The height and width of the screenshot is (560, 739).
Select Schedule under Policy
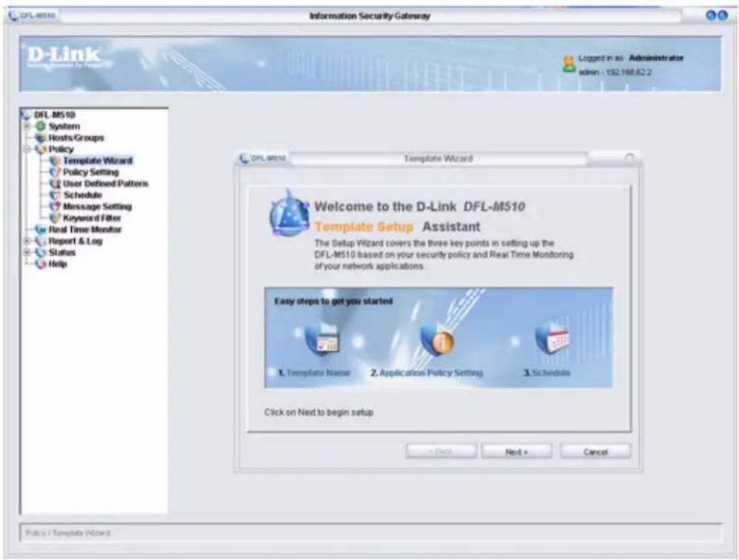tap(82, 195)
